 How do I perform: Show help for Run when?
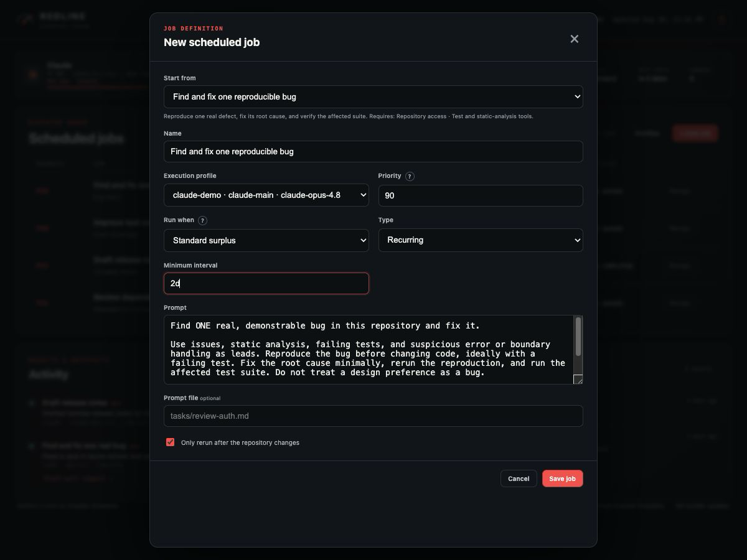click(x=202, y=220)
